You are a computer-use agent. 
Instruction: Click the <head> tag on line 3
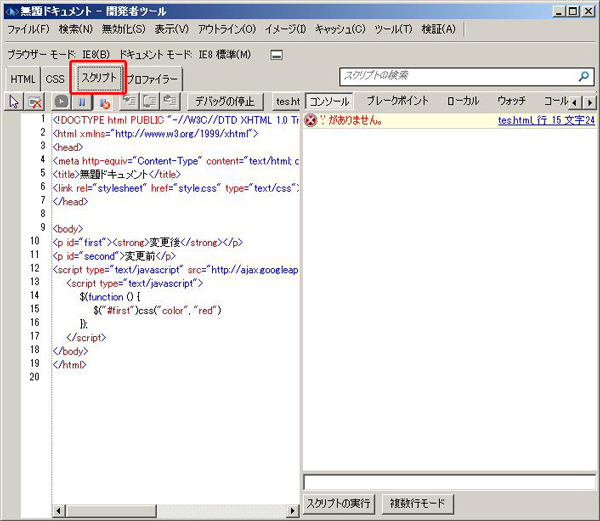pyautogui.click(x=68, y=147)
